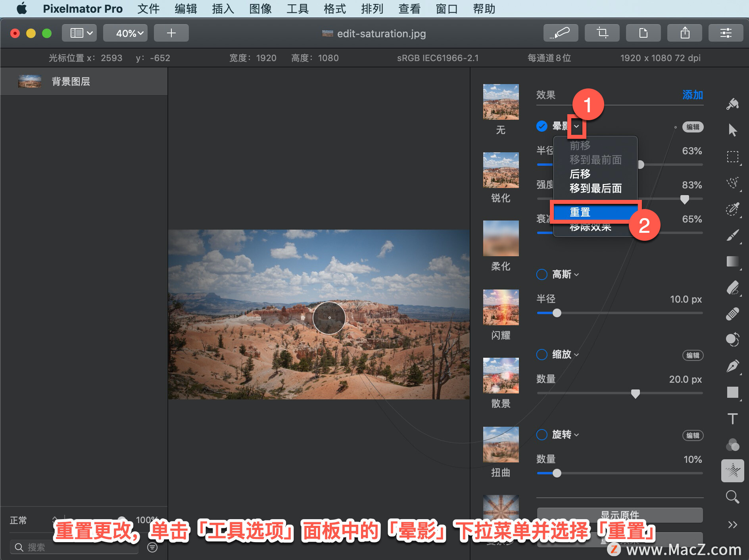Select the active Effects tool icon

(732, 471)
